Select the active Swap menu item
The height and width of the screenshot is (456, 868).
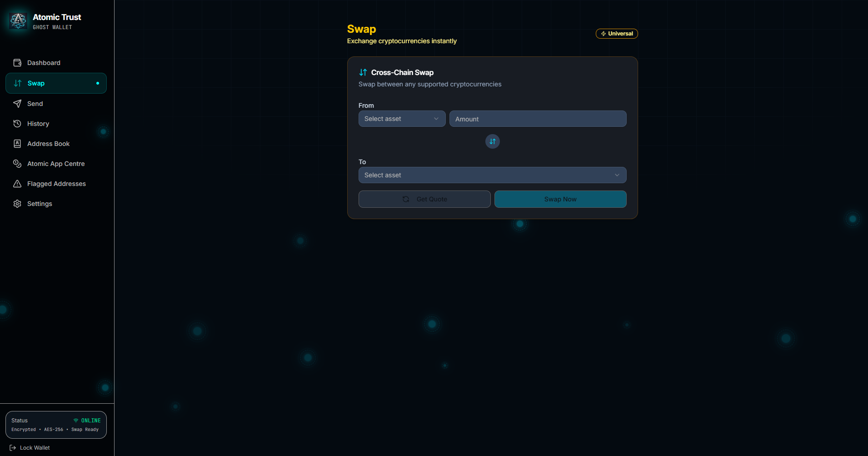(56, 83)
